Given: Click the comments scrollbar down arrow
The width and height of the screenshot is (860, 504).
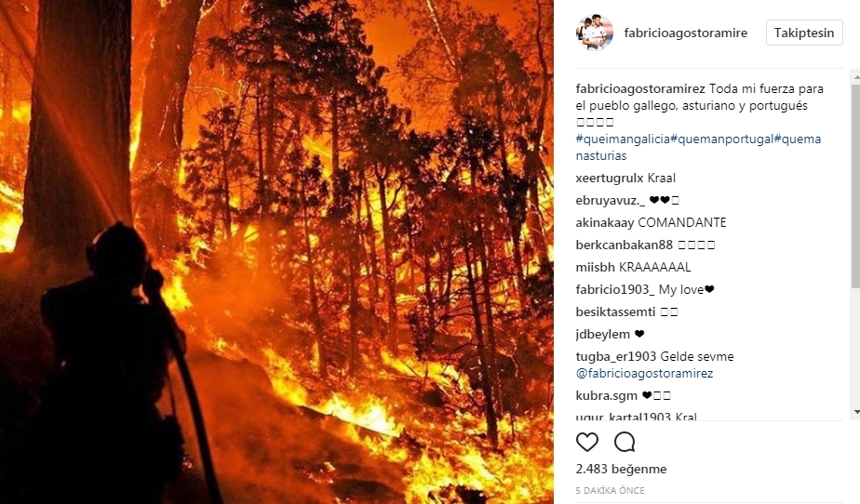Looking at the screenshot, I should pyautogui.click(x=855, y=411).
